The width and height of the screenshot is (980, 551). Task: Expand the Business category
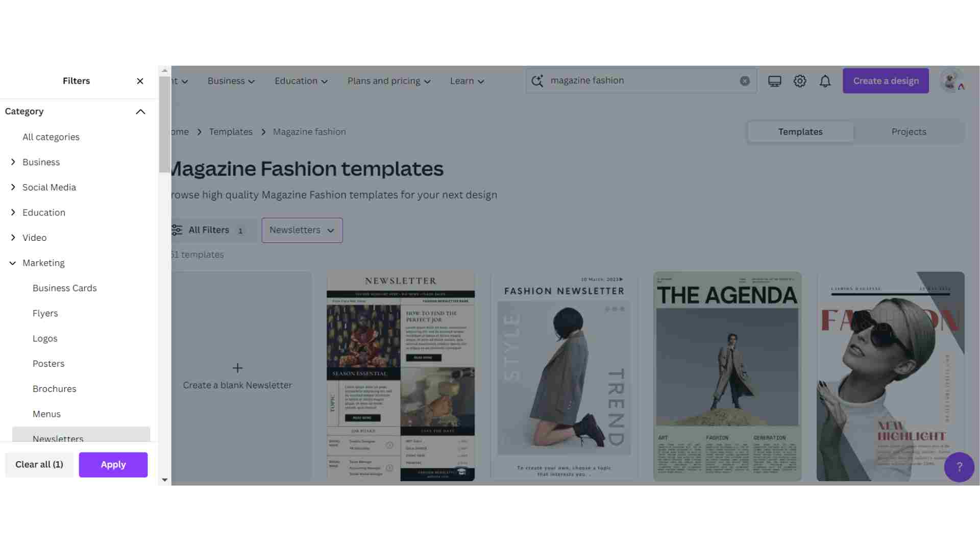pyautogui.click(x=13, y=162)
